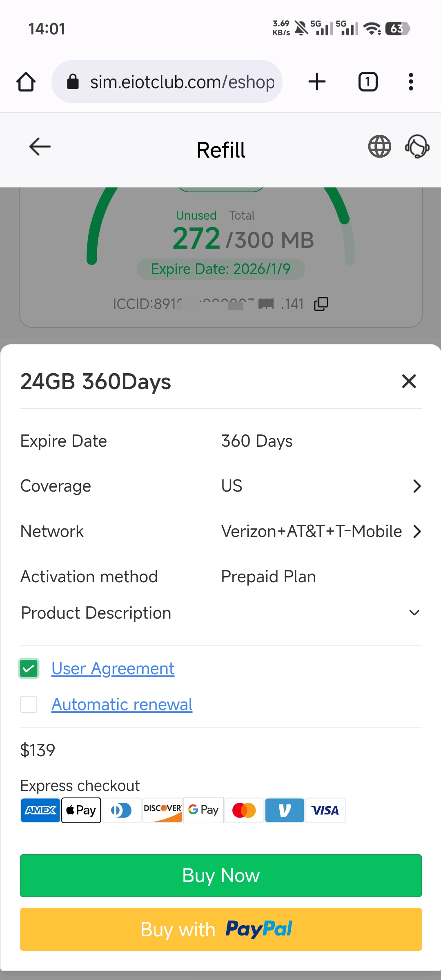Open the User Agreement link
This screenshot has height=980, width=441.
[x=113, y=668]
